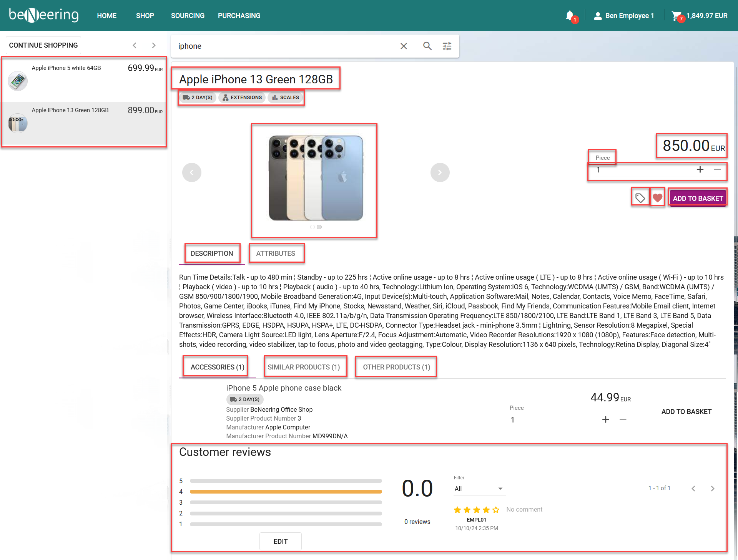Click purple Add to Basket button
The height and width of the screenshot is (560, 738).
click(x=698, y=198)
